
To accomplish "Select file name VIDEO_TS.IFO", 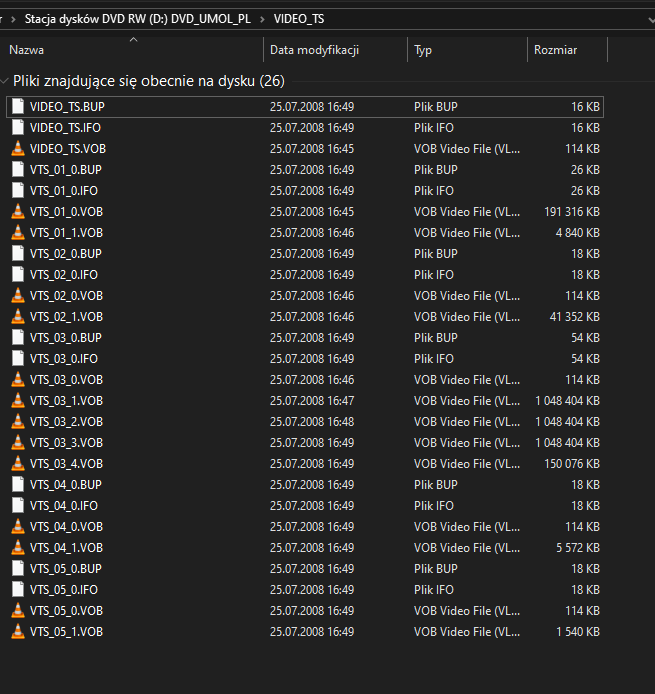I will click(x=65, y=127).
